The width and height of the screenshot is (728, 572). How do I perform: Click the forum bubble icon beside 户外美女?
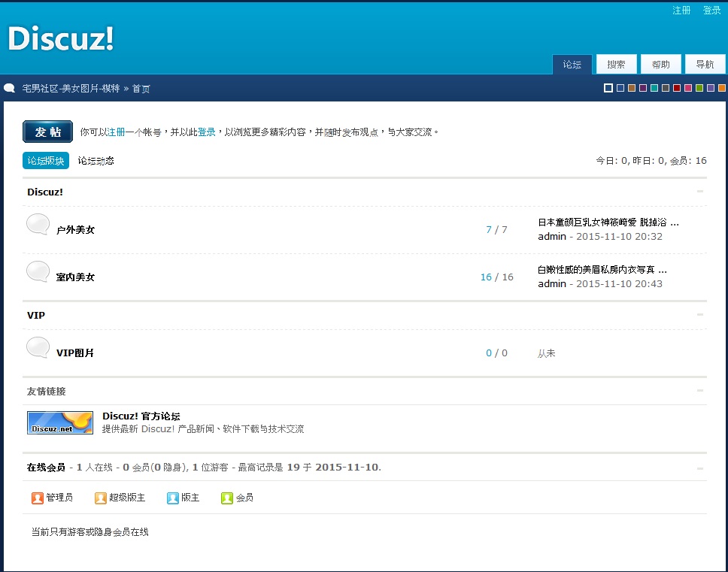coord(38,225)
